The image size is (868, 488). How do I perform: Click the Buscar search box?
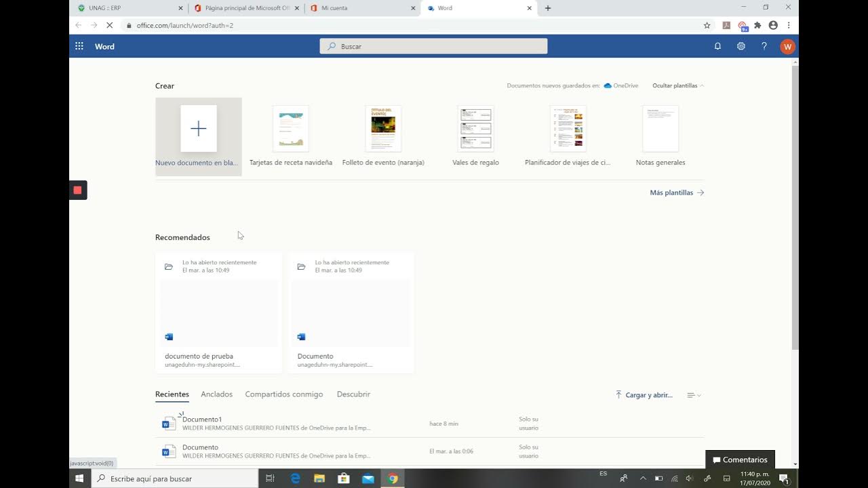click(x=433, y=46)
